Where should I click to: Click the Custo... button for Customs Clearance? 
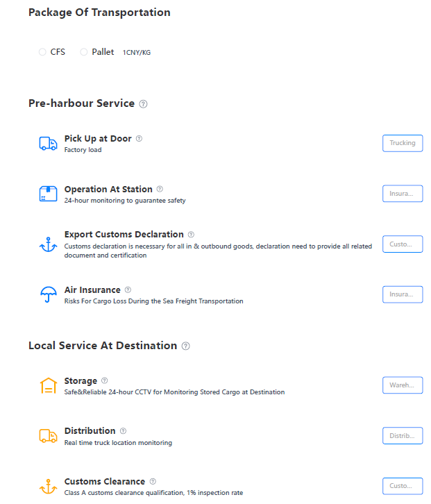tap(403, 486)
